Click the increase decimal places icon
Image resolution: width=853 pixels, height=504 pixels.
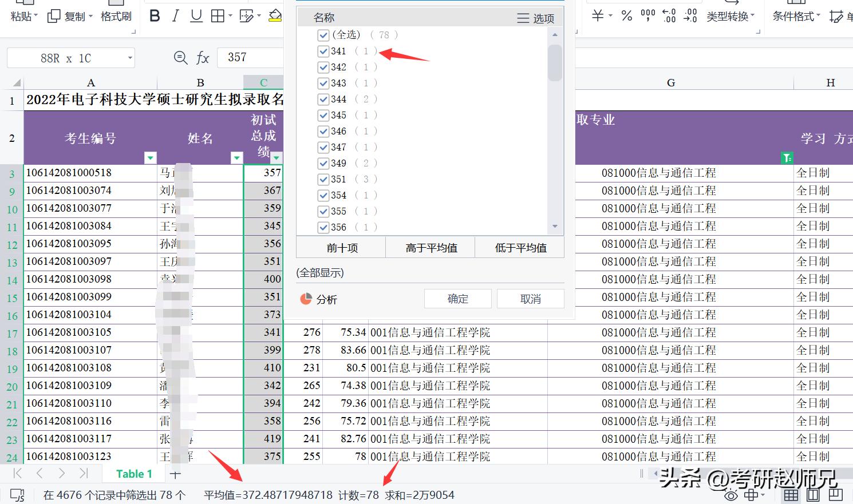click(668, 17)
